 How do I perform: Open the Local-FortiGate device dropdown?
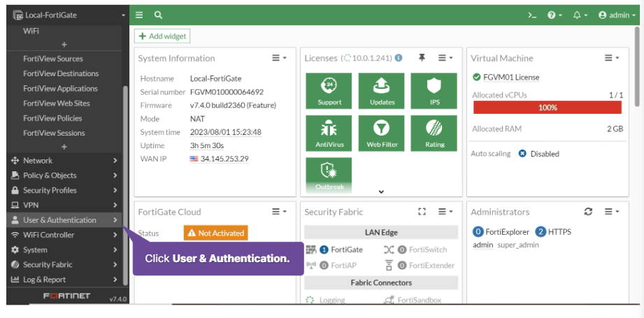[x=69, y=15]
